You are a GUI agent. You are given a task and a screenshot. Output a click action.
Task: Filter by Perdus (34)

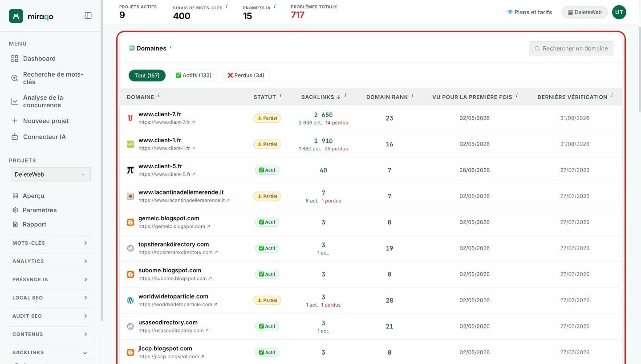pos(246,75)
